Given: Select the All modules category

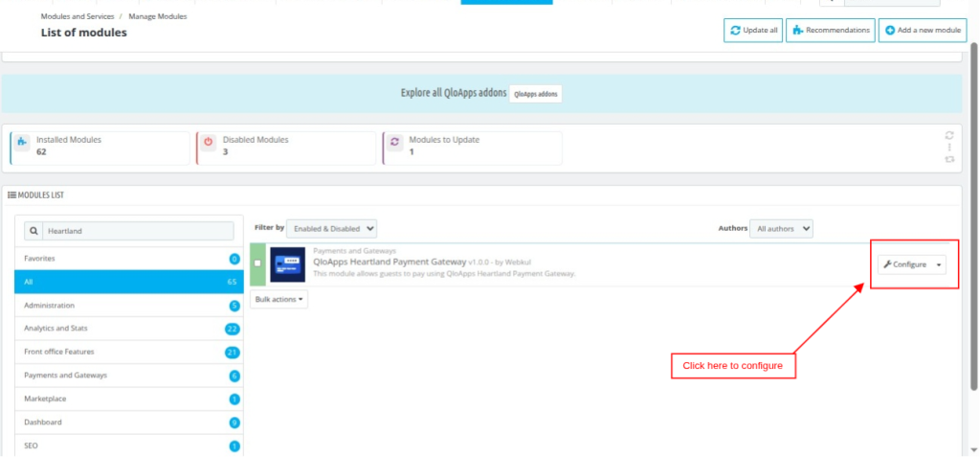Looking at the screenshot, I should [129, 282].
